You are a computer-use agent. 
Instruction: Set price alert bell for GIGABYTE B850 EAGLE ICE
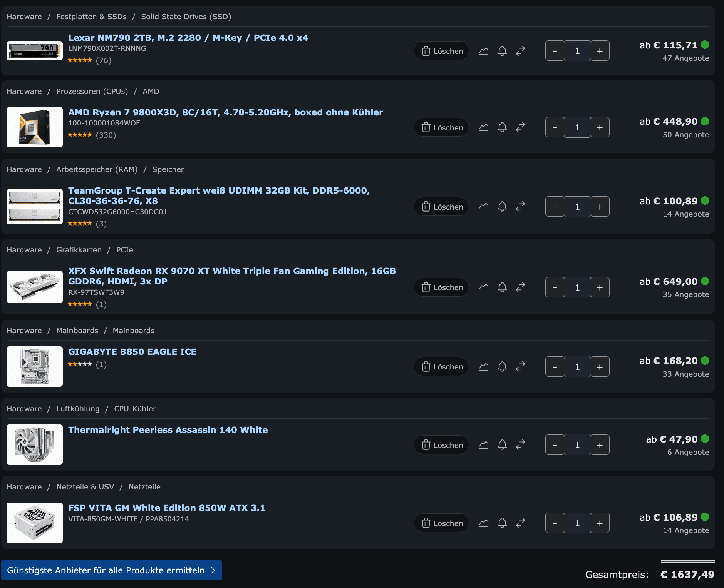[x=502, y=366]
